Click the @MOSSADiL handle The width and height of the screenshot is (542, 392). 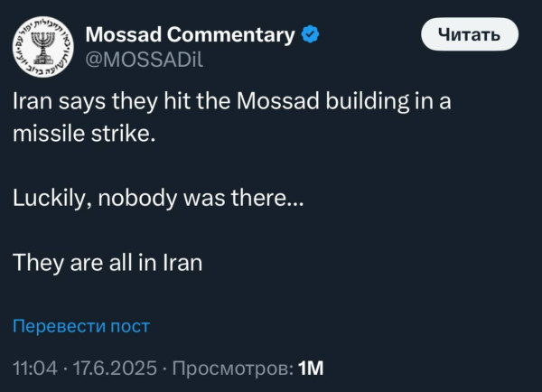(x=145, y=60)
